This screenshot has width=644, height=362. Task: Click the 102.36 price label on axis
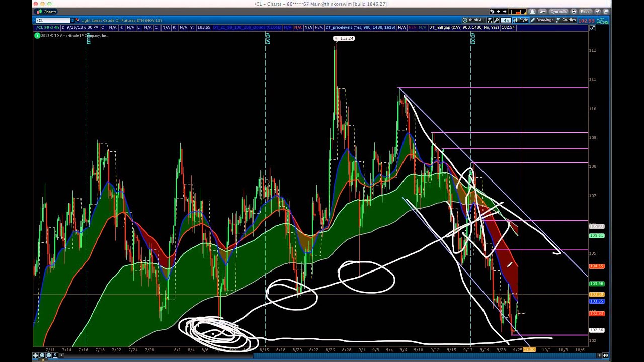coord(597,330)
